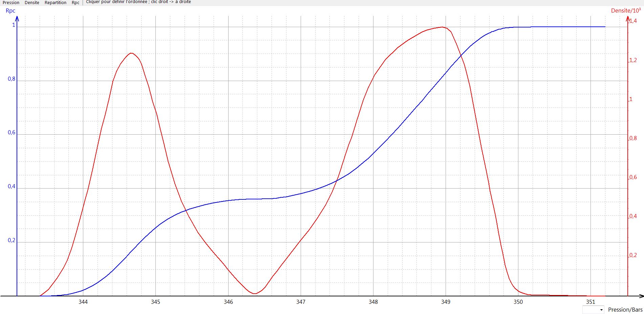Screen dimensions: 644x314
Task: Click the red Densite/10³ axis title
Action: (626, 11)
